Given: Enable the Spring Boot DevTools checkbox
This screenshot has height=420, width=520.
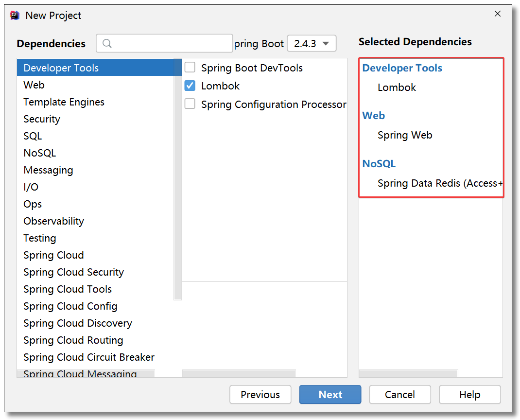Looking at the screenshot, I should point(190,68).
